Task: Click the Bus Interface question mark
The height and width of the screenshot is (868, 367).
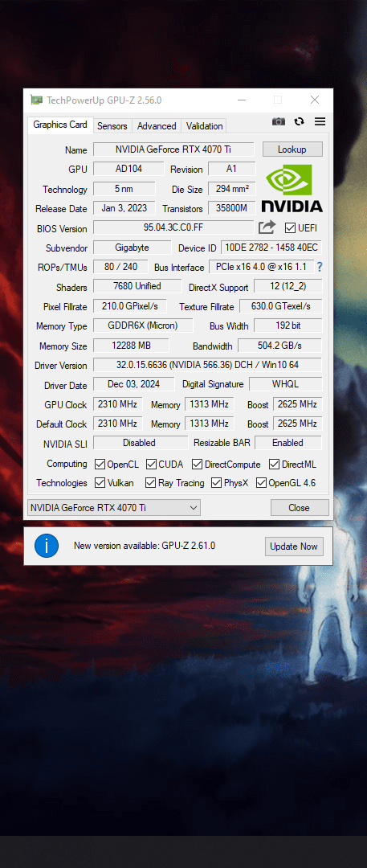Action: click(x=320, y=267)
